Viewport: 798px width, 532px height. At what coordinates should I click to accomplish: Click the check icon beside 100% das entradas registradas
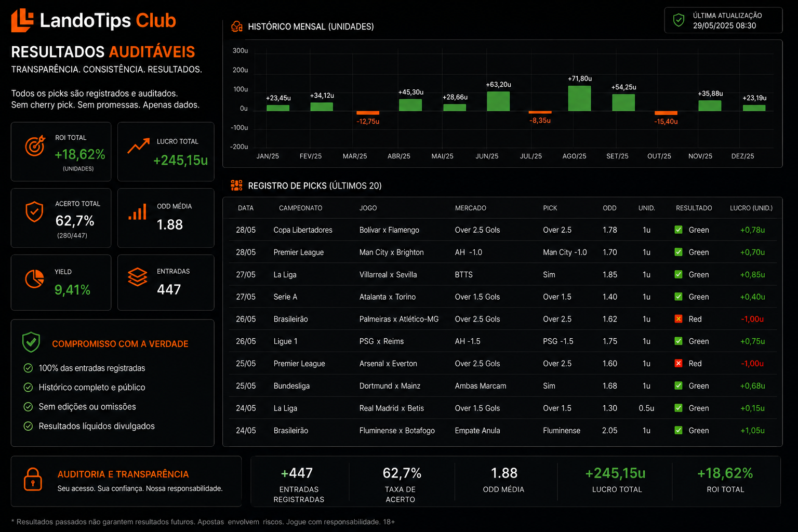28,368
